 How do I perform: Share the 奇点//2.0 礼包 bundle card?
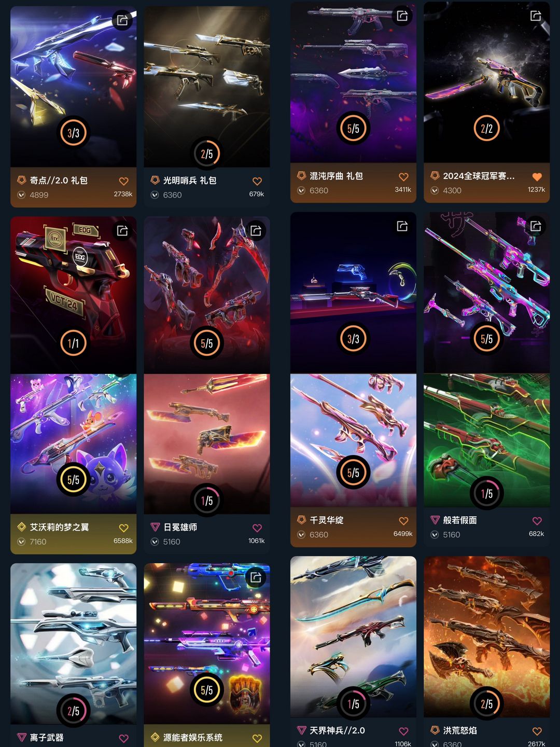(x=122, y=20)
